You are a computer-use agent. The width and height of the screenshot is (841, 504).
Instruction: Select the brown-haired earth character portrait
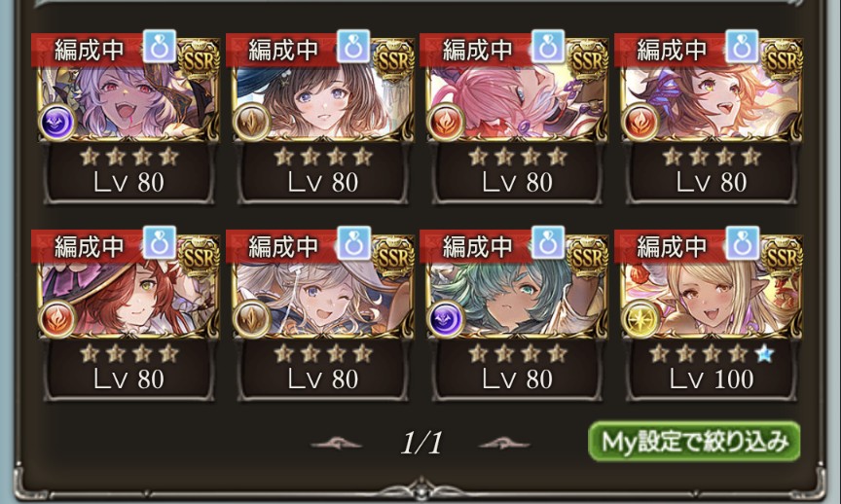321,92
